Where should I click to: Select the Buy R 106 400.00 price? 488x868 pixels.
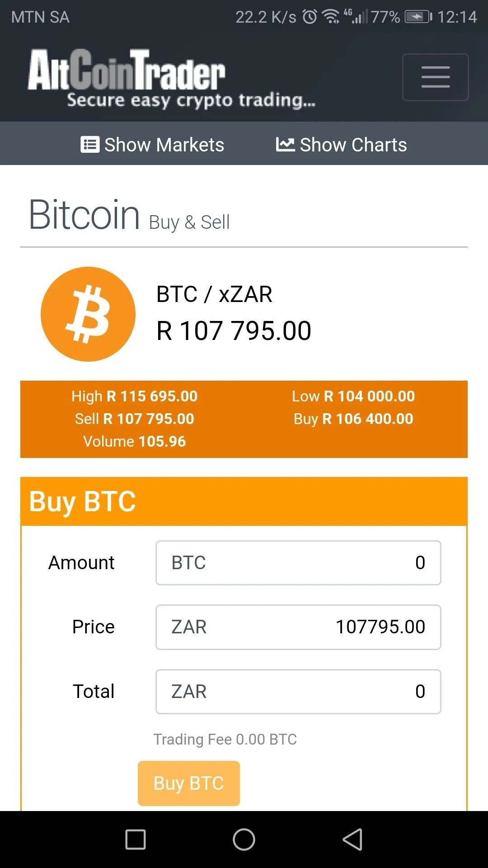click(x=353, y=419)
